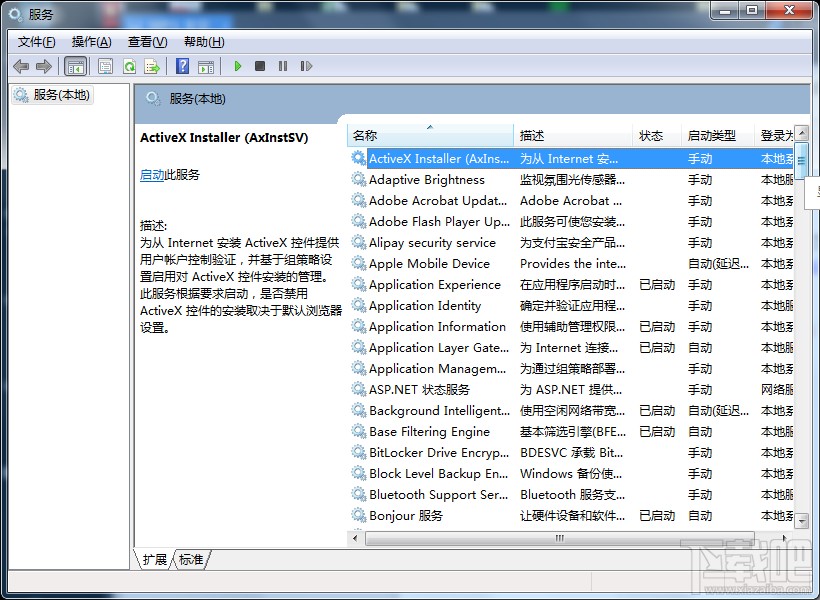The width and height of the screenshot is (820, 600).
Task: Open help using the question mark icon
Action: pos(182,65)
